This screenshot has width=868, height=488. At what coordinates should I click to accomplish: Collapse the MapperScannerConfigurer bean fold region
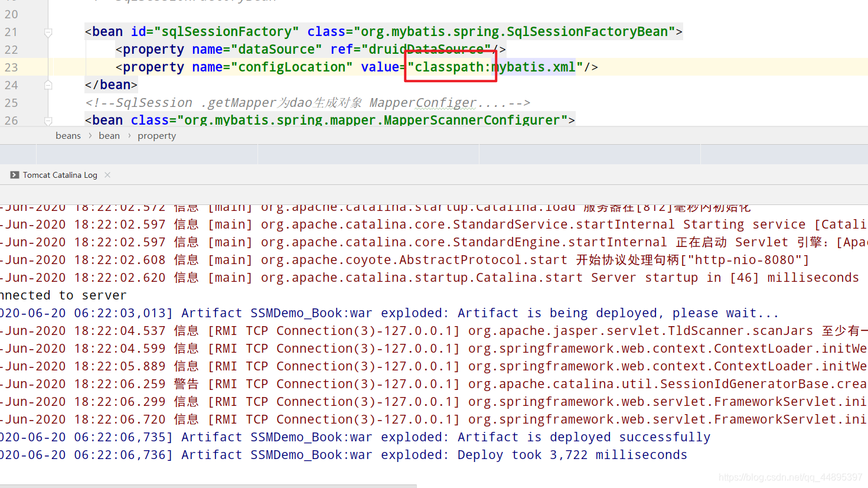48,121
